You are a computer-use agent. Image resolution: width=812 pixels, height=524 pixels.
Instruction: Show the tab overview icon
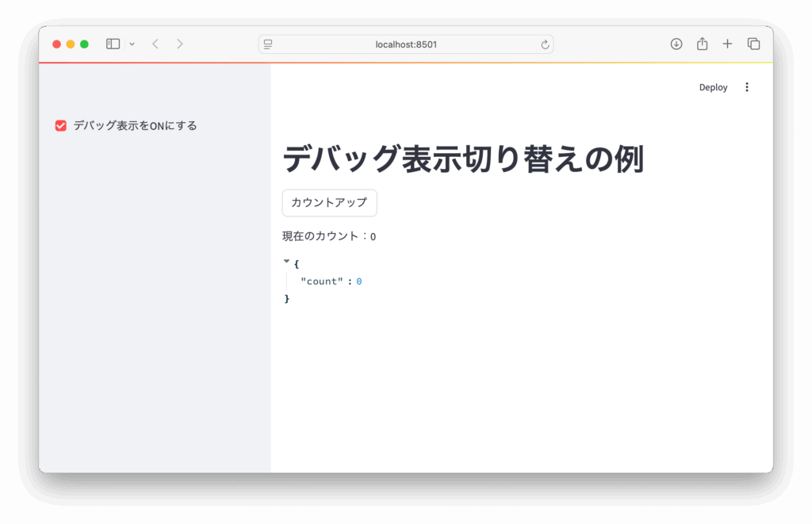click(x=753, y=44)
